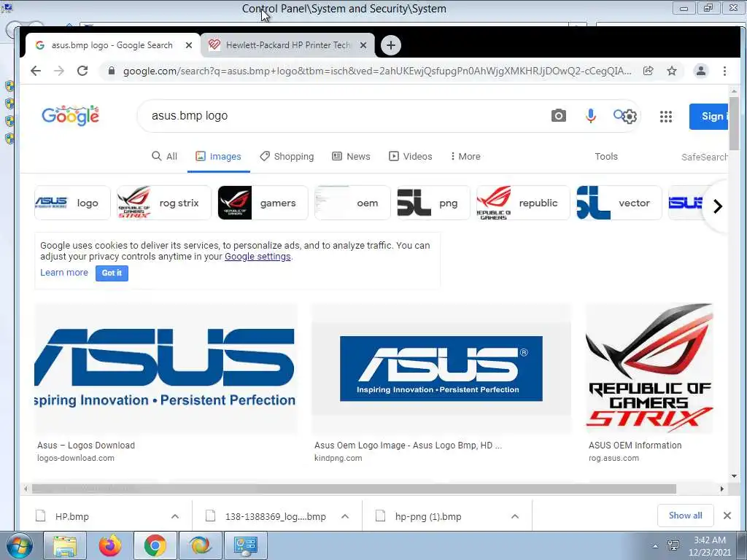Close the Hewlett-Packard HP Printer tab
This screenshot has height=560, width=747.
point(363,45)
